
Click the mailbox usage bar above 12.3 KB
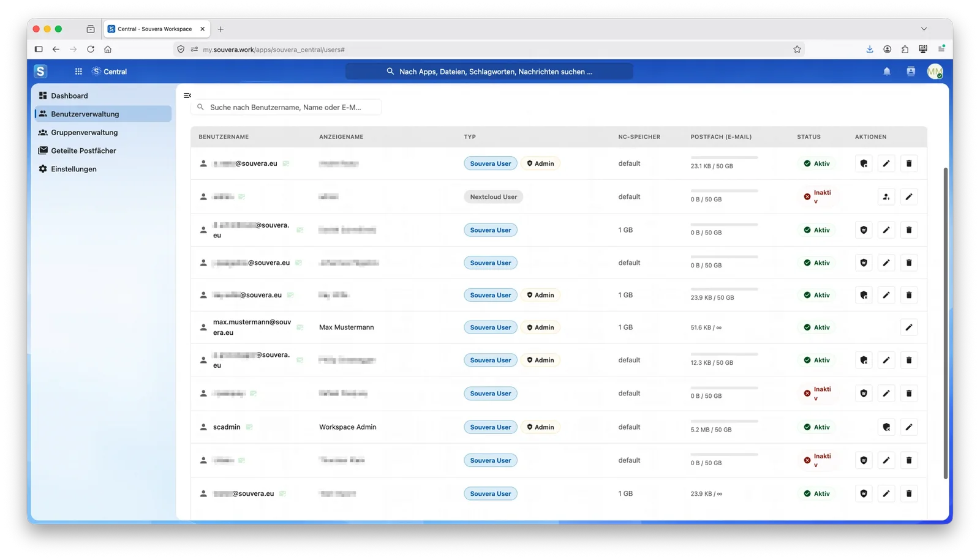[724, 354]
